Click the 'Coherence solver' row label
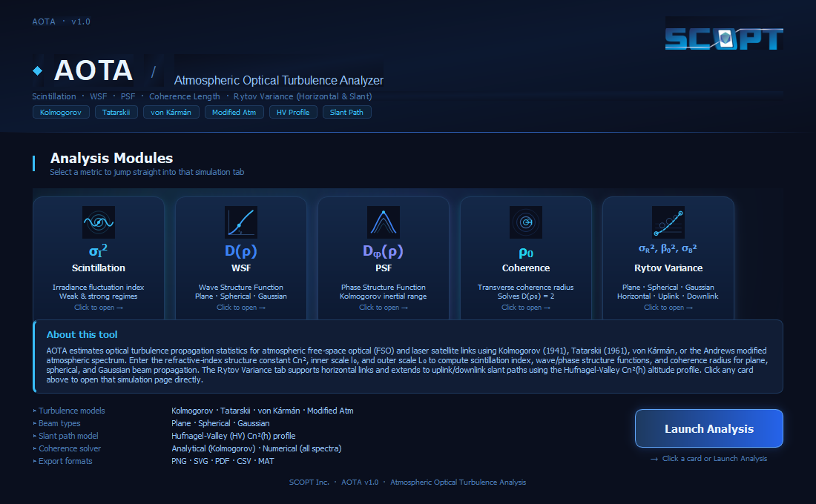This screenshot has height=504, width=816. (x=70, y=448)
